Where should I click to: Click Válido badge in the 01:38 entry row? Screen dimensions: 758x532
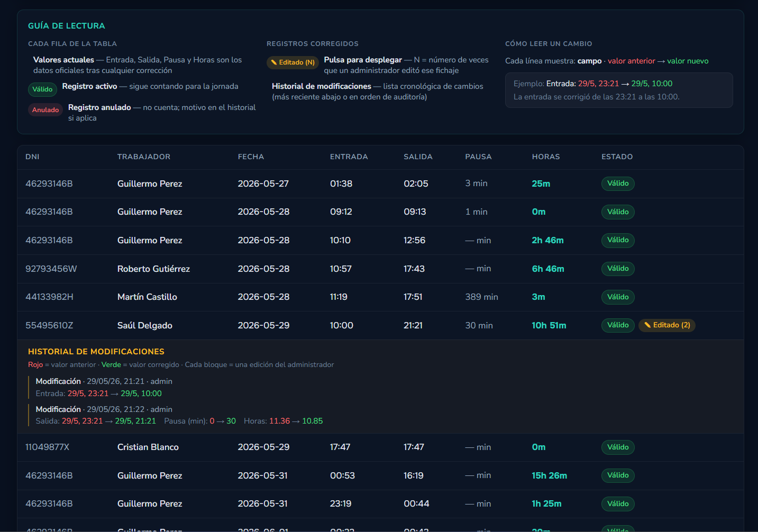tap(618, 184)
